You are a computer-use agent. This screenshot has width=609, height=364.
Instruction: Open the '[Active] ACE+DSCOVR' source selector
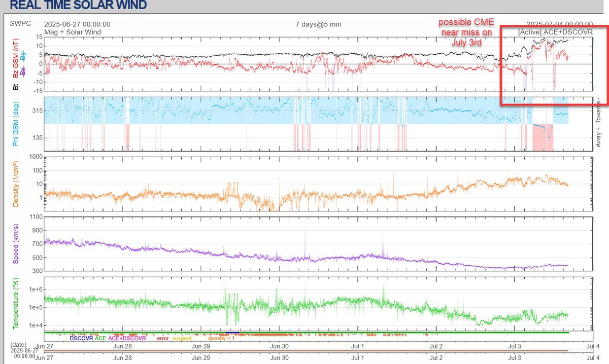pyautogui.click(x=555, y=31)
